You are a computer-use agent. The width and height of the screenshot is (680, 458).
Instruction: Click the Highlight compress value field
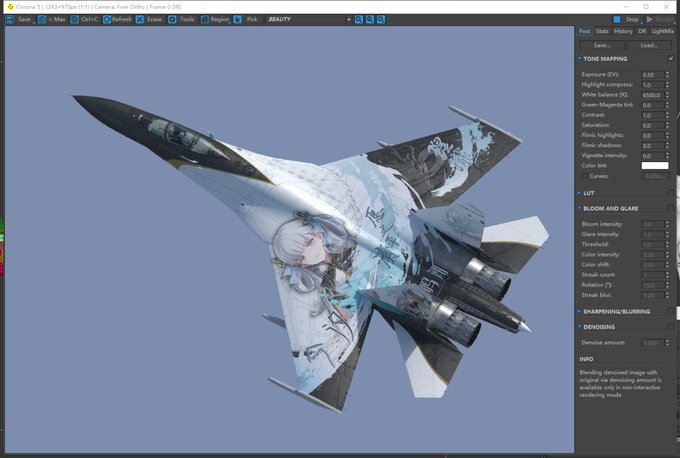click(x=653, y=85)
